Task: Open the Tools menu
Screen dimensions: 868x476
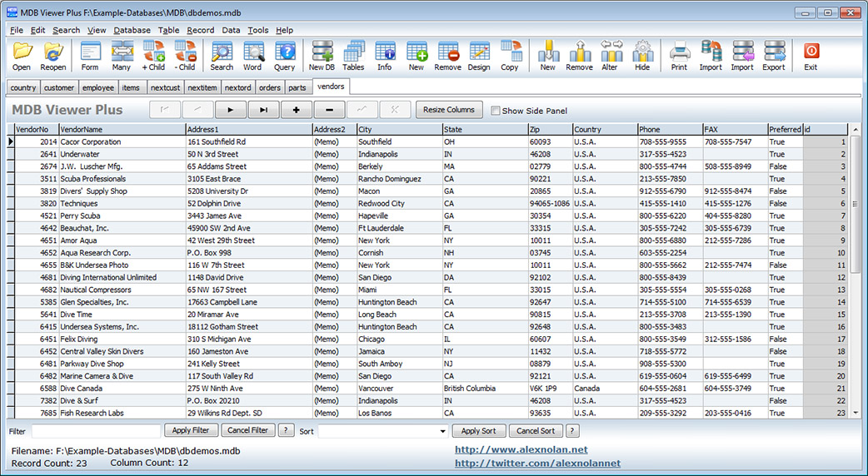Action: [258, 31]
